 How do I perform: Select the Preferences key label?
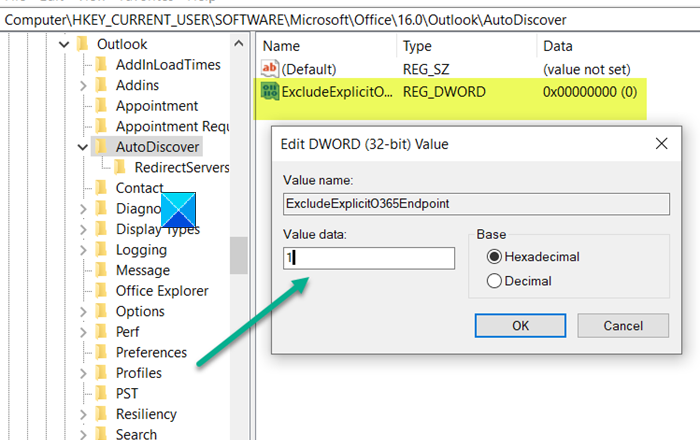151,352
